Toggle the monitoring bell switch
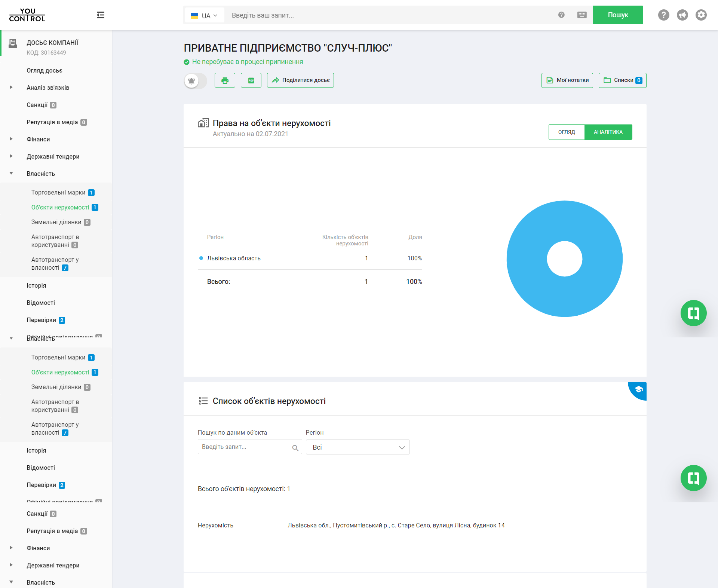The image size is (718, 588). point(195,81)
